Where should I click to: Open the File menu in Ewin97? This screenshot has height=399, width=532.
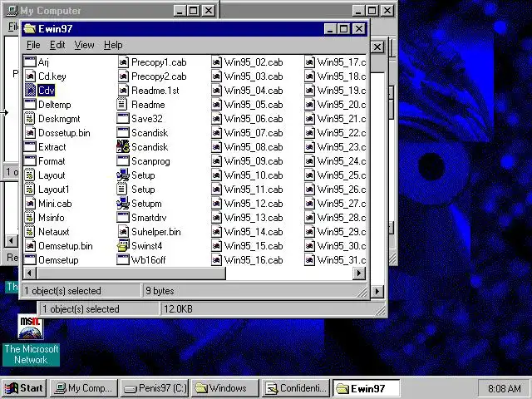click(33, 45)
